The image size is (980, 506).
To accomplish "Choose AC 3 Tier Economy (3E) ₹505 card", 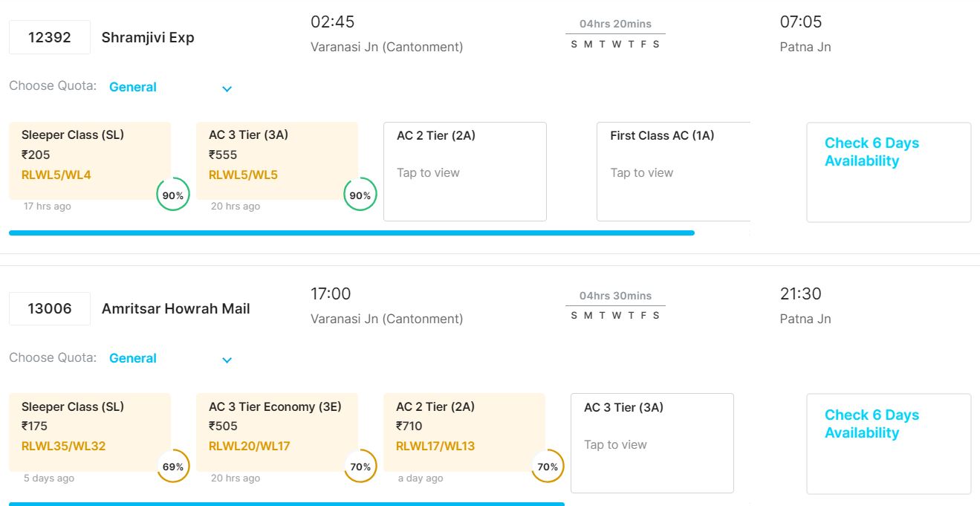I will pos(276,431).
